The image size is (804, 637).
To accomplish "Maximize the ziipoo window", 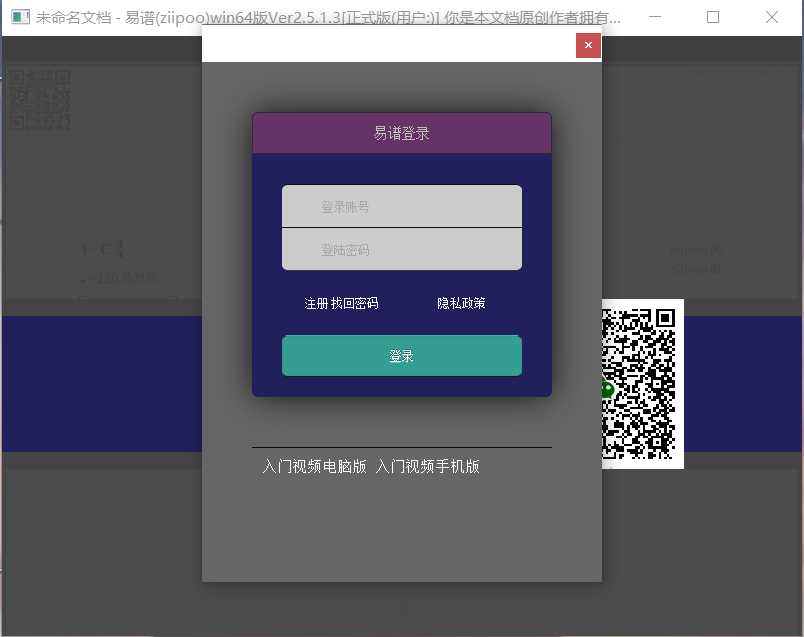I will (711, 18).
